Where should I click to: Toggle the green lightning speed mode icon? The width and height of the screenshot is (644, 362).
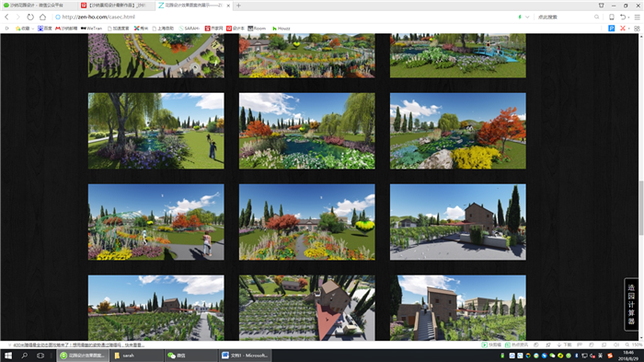coord(520,17)
